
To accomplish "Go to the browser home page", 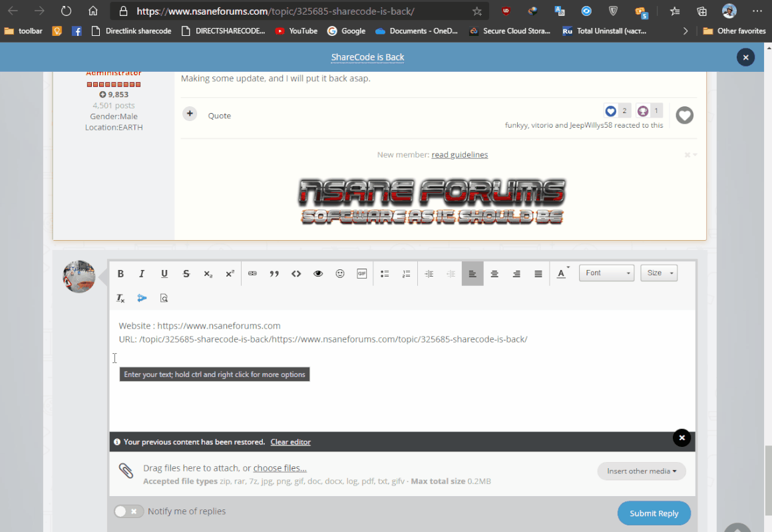I will [93, 11].
